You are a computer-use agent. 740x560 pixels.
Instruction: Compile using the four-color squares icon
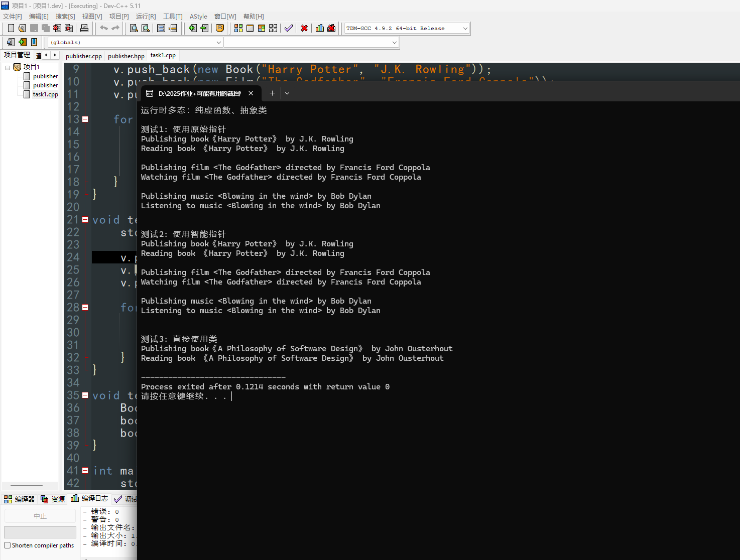pos(238,28)
